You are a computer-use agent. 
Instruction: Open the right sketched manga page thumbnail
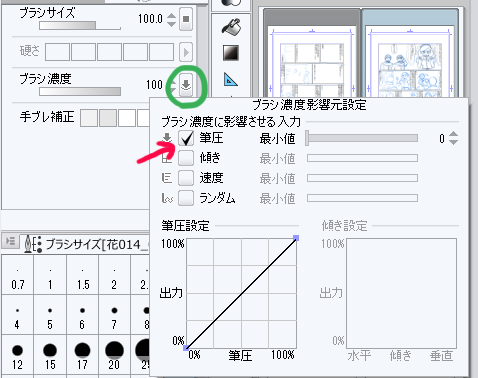[x=410, y=62]
